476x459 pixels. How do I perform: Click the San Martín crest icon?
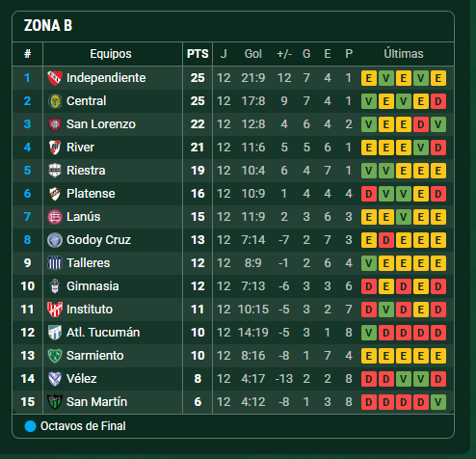tap(55, 402)
